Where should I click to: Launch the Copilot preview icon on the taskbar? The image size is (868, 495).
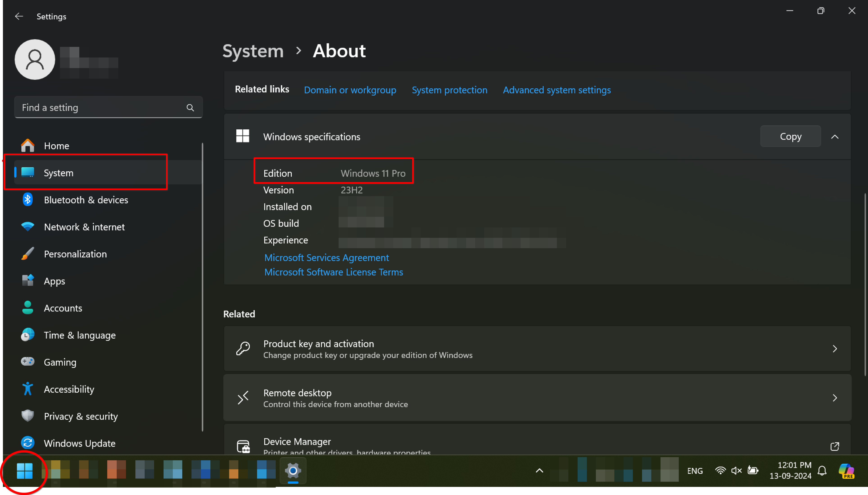pos(847,471)
